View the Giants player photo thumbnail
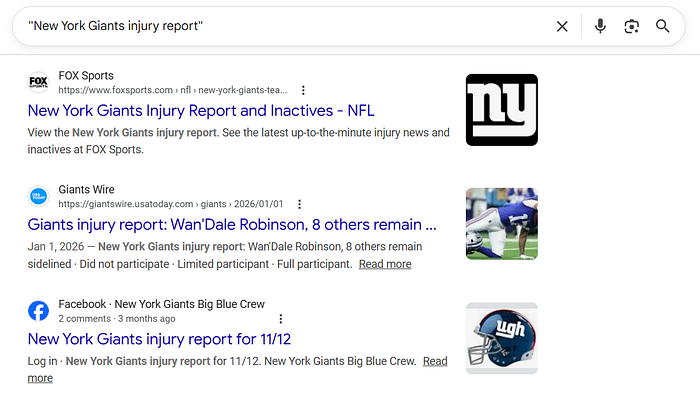The height and width of the screenshot is (405, 700). click(x=502, y=224)
